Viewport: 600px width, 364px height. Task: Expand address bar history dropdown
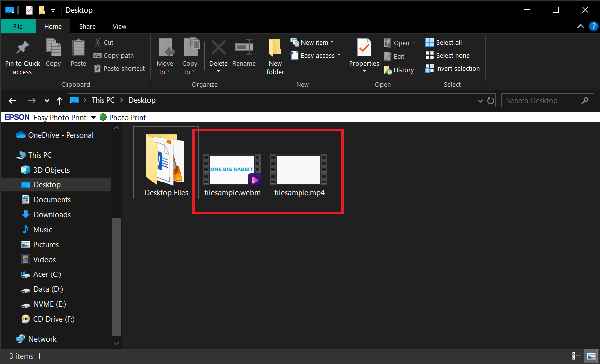(480, 101)
